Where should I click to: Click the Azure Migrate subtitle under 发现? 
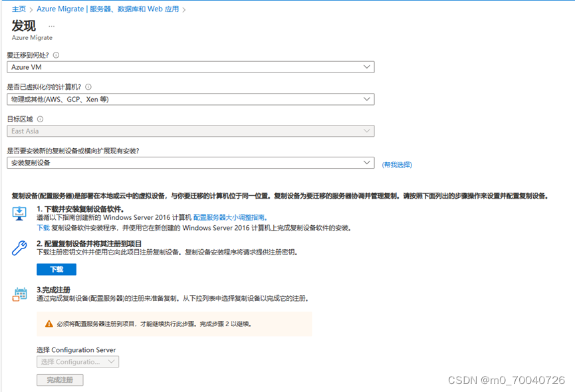pos(32,38)
